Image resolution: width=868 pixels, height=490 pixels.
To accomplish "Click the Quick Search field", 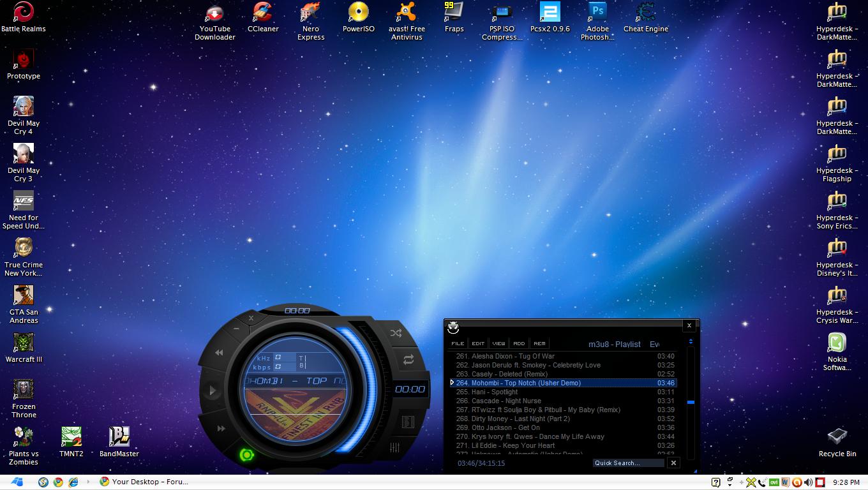I will (x=629, y=463).
